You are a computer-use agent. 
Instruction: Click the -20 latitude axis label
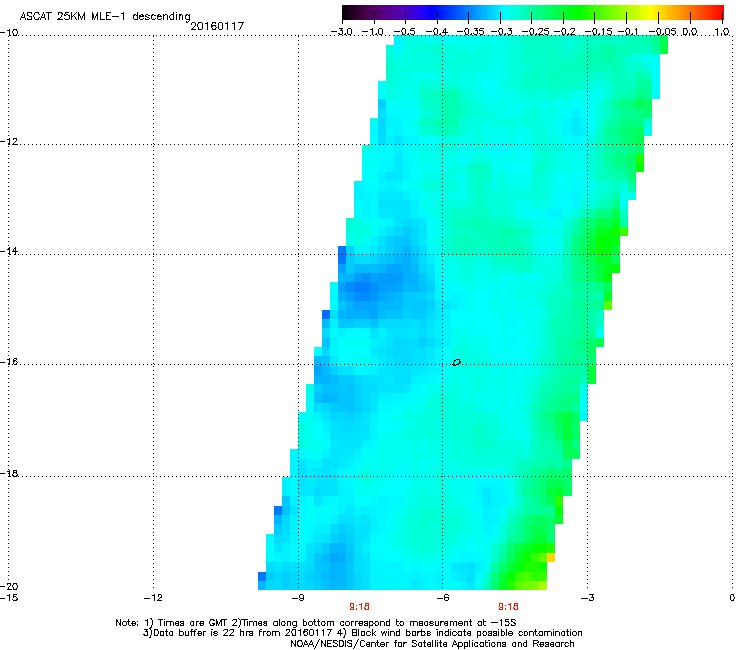9,586
